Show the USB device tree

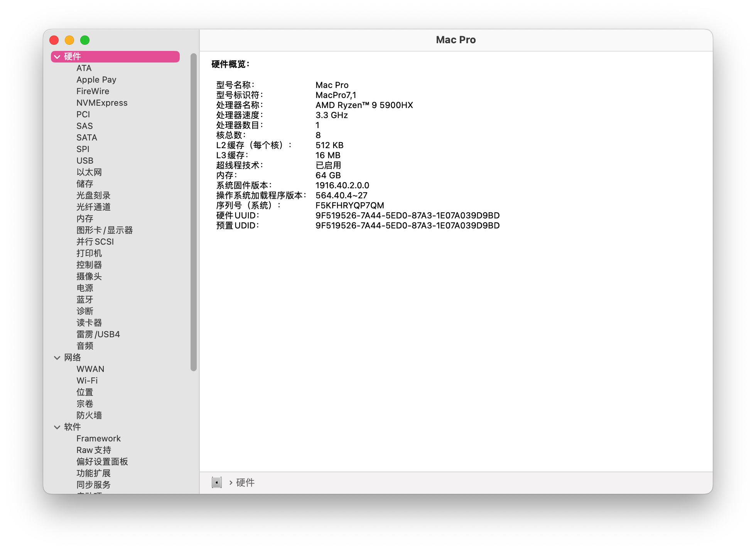click(x=85, y=161)
